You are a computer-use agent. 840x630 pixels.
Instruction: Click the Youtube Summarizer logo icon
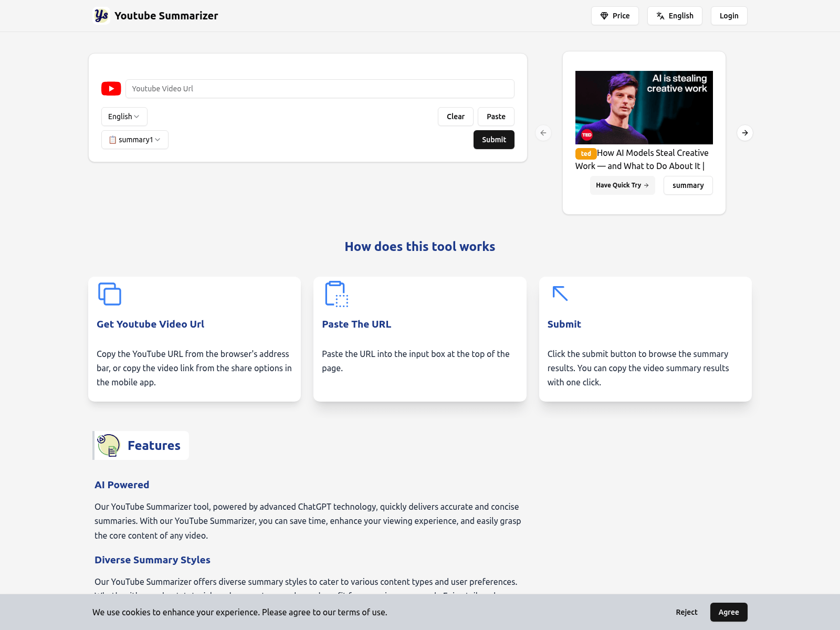tap(101, 16)
